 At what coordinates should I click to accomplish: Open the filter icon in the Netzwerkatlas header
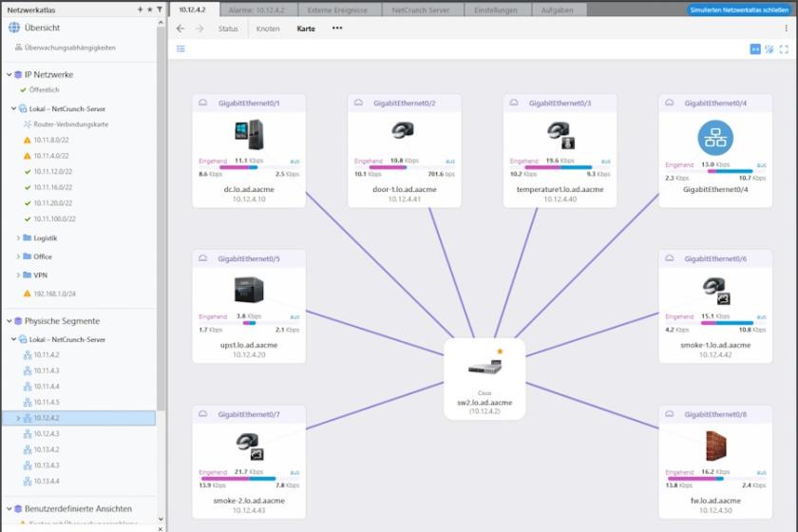160,9
